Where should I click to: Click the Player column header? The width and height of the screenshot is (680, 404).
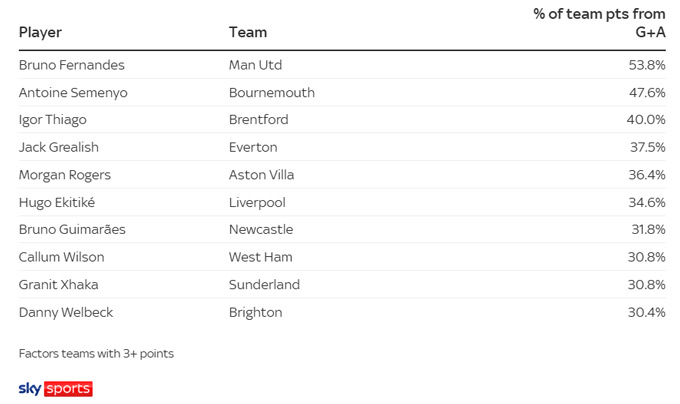tap(40, 32)
